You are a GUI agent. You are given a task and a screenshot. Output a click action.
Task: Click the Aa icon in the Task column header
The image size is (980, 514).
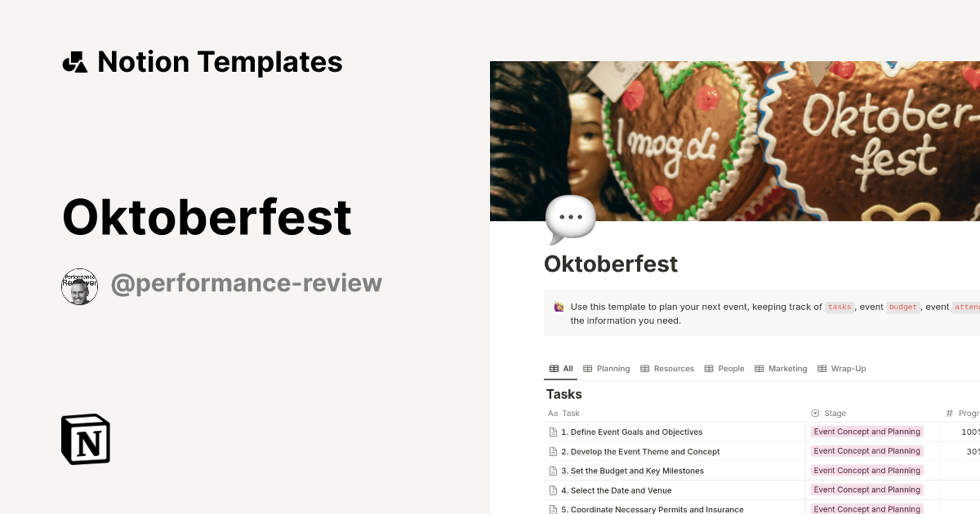(x=552, y=413)
